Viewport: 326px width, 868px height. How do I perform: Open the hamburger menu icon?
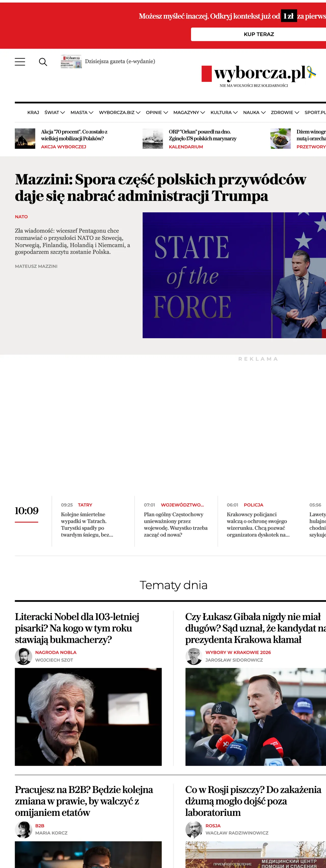(20, 62)
